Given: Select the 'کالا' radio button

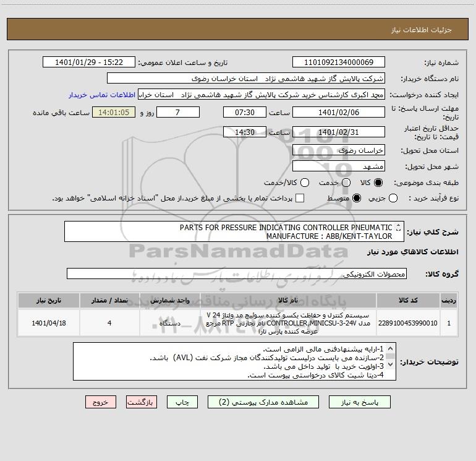Looking at the screenshot, I should 378,183.
